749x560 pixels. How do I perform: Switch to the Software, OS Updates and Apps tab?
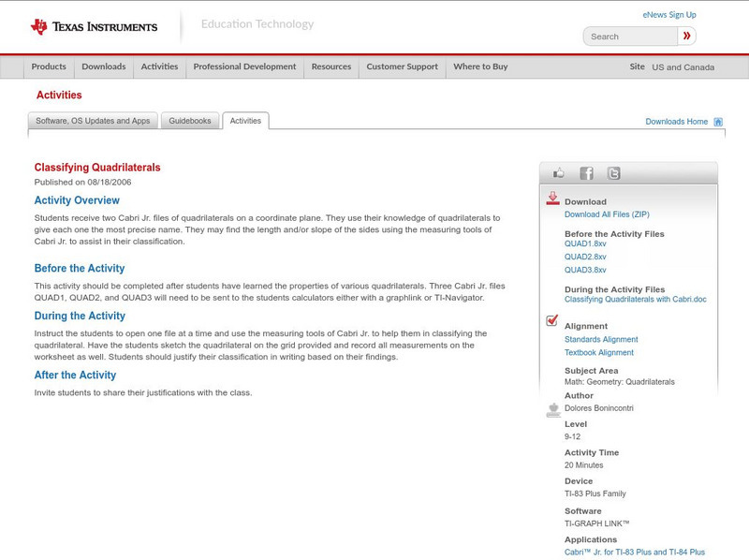(x=93, y=121)
